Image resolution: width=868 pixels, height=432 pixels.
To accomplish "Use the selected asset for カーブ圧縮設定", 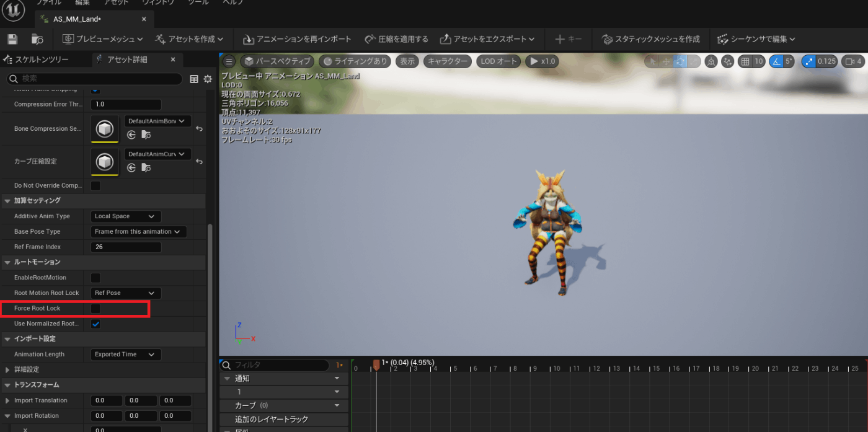I will (131, 167).
